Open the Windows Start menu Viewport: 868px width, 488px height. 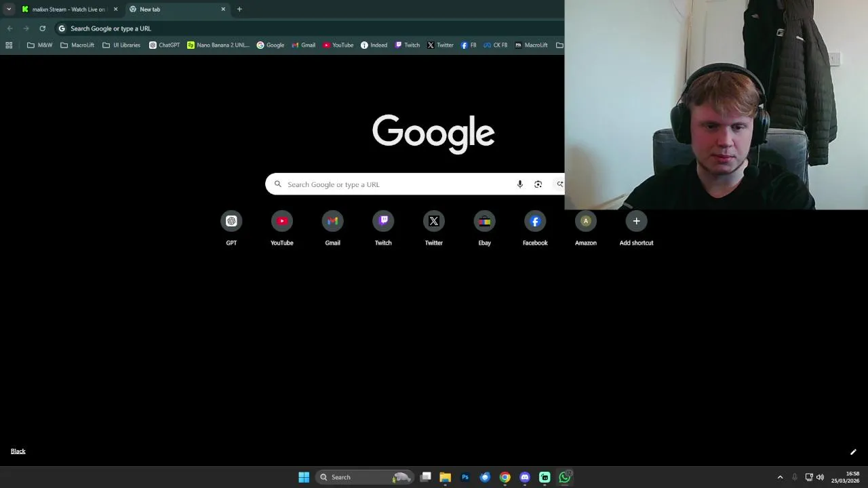tap(304, 477)
